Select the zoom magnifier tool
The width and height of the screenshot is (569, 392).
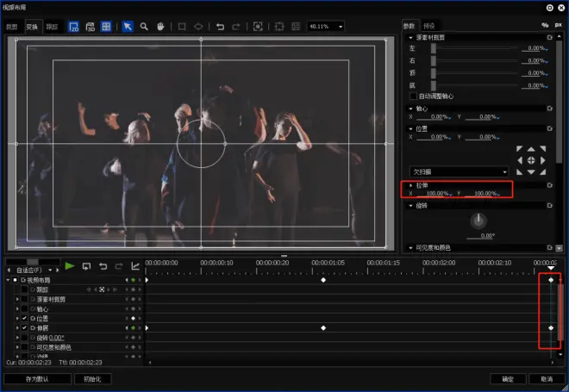pos(144,27)
